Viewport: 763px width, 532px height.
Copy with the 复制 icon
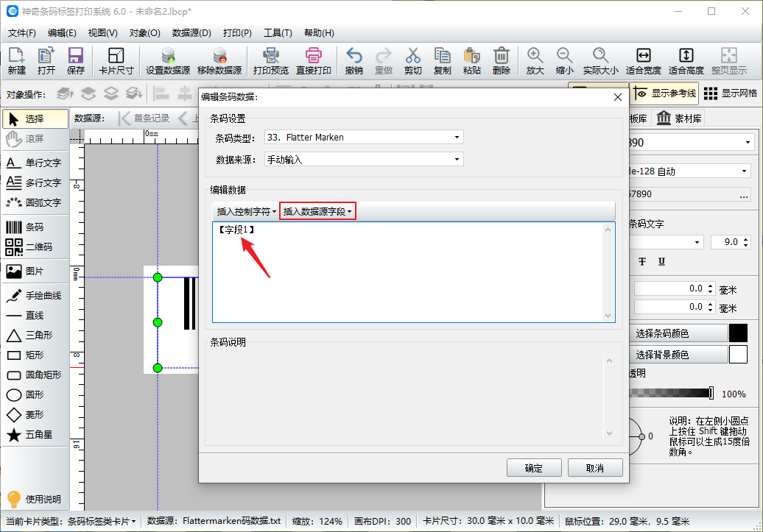(443, 61)
